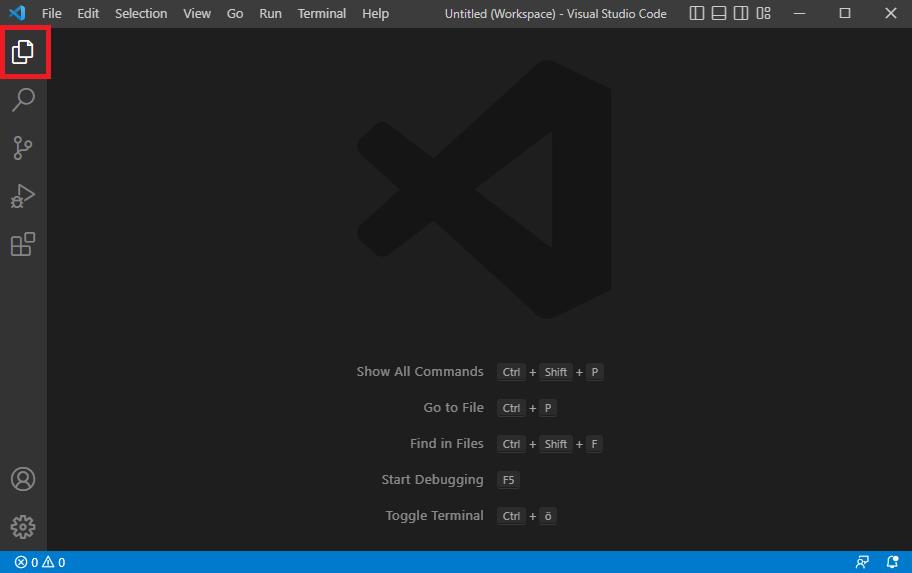Click the F5 key label
Viewport: 912px width, 573px height.
[x=508, y=480]
